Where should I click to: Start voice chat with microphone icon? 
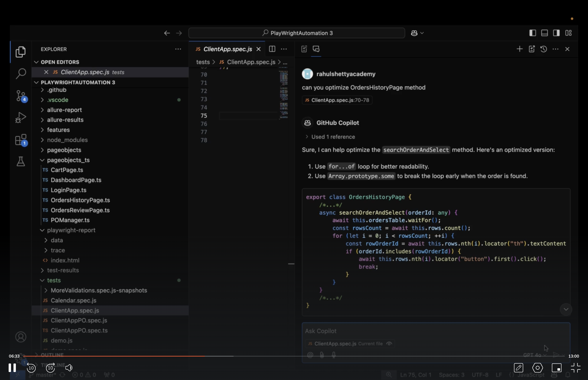click(334, 355)
